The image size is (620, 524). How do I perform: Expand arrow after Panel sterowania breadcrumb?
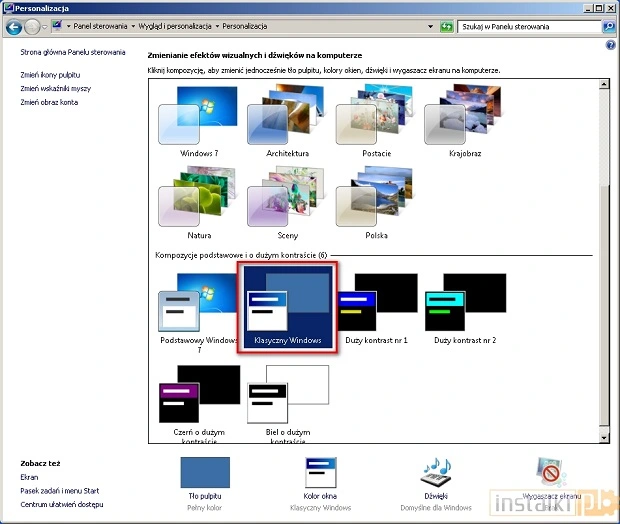(133, 26)
